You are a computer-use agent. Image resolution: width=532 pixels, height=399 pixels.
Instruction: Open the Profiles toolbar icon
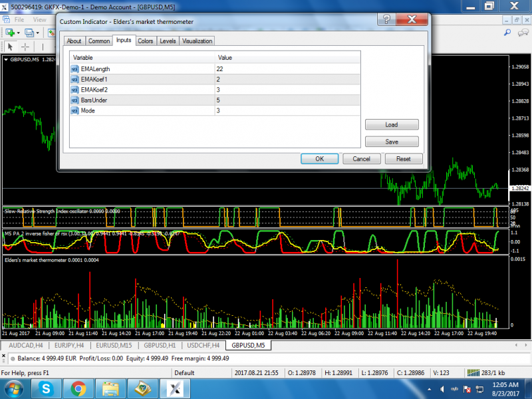29,33
